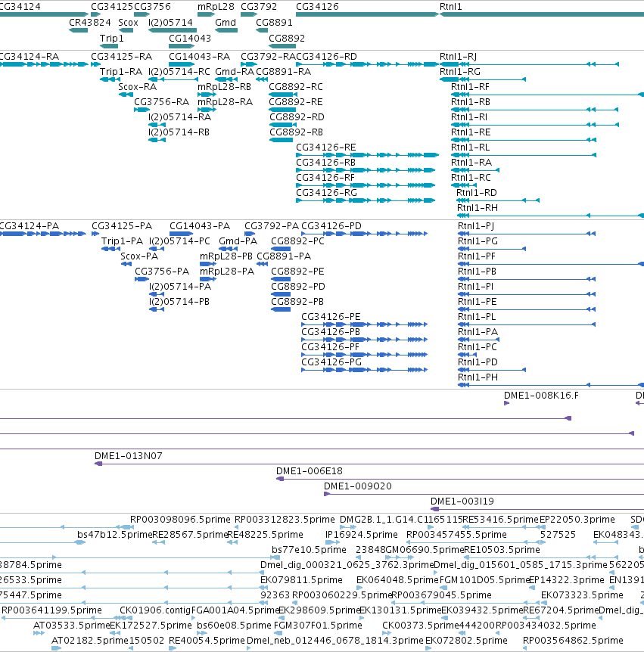Click protein CG34124-PA

click(x=30, y=226)
